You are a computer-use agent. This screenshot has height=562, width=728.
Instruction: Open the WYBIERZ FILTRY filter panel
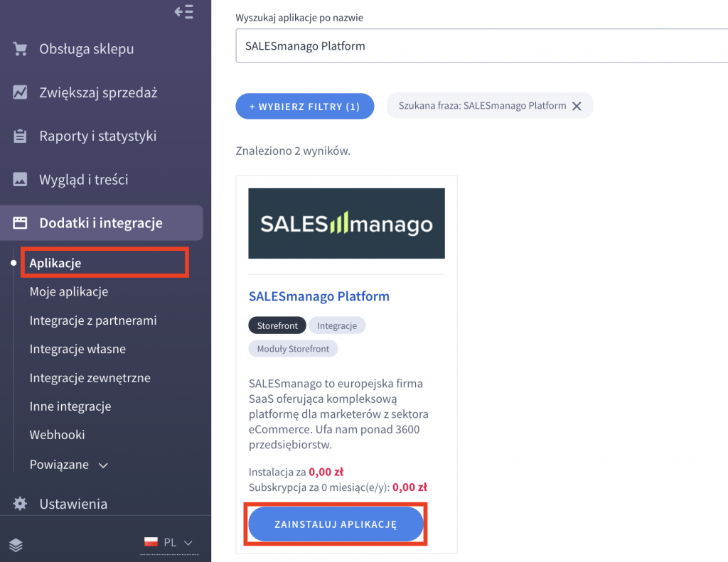(x=304, y=105)
